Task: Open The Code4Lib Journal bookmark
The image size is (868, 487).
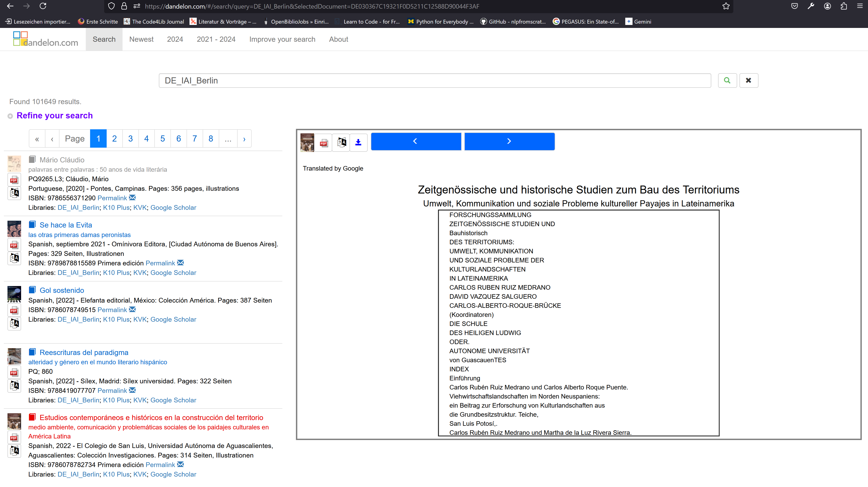Action: (154, 22)
